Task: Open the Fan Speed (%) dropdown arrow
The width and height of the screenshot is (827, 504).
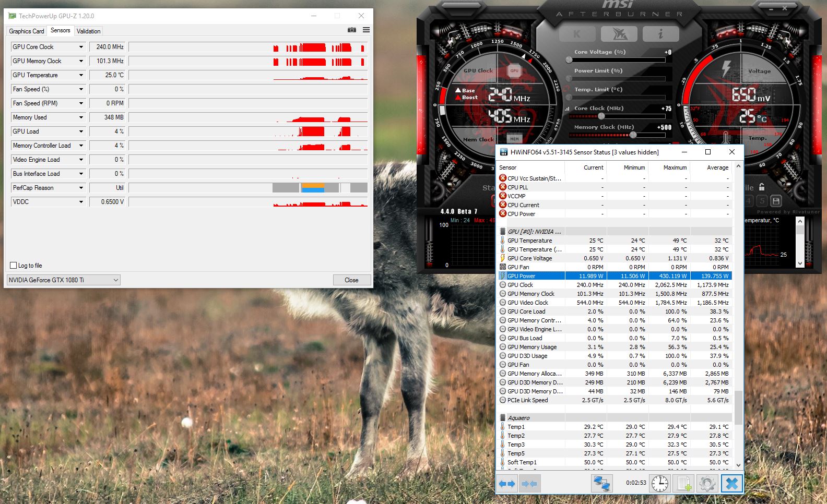Action: (x=81, y=89)
